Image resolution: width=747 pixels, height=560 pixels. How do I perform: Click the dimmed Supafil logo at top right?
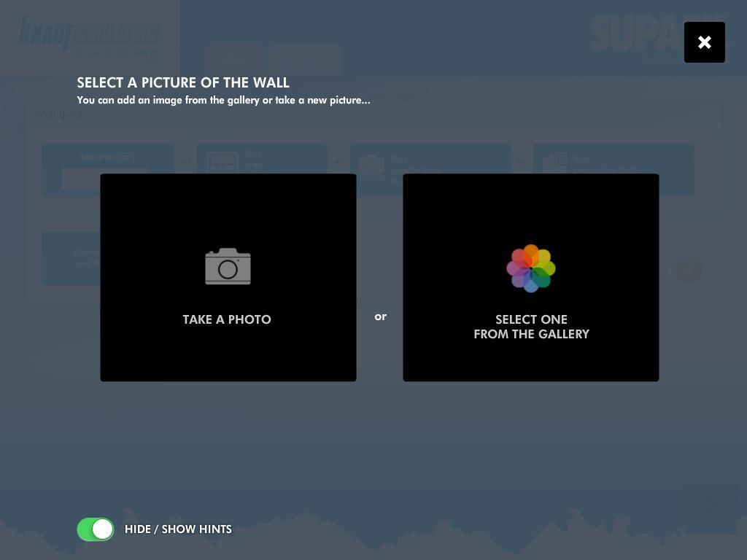635,36
